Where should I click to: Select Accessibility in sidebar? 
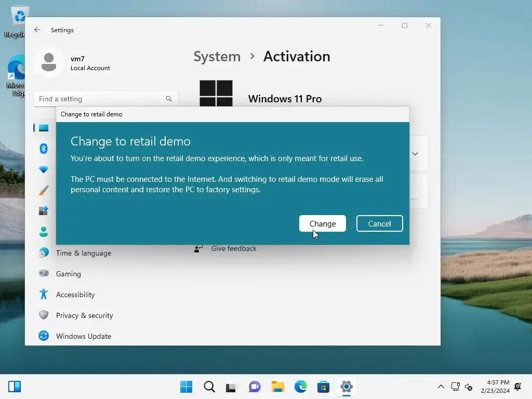pyautogui.click(x=75, y=295)
